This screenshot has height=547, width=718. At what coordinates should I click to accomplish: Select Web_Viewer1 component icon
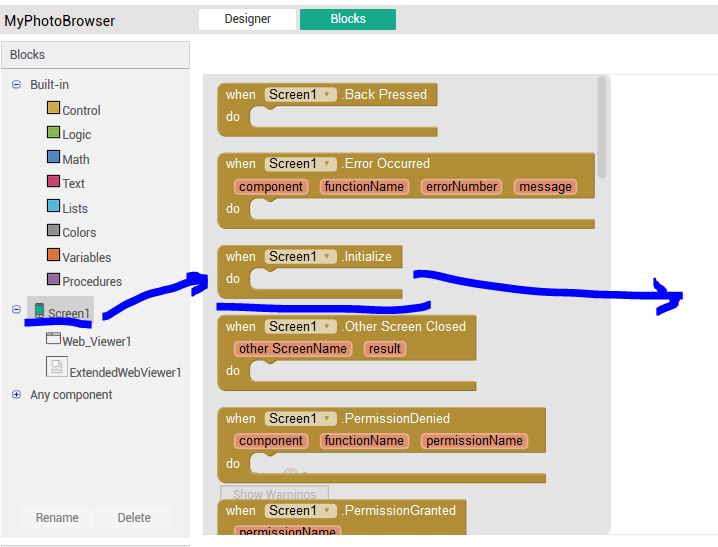tap(53, 339)
